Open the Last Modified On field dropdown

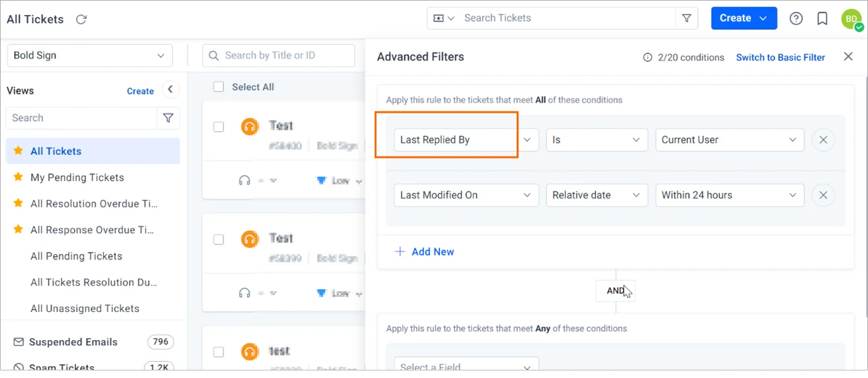(466, 195)
